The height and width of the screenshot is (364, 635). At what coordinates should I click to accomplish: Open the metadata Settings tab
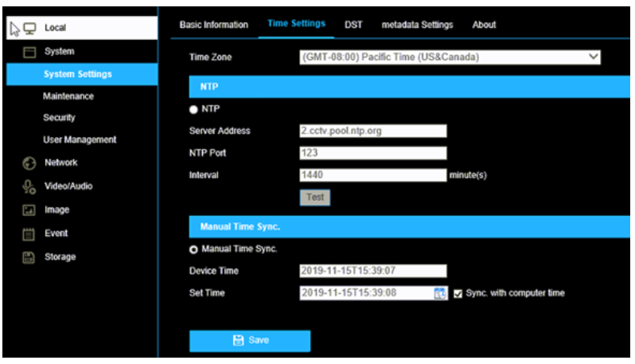[417, 25]
